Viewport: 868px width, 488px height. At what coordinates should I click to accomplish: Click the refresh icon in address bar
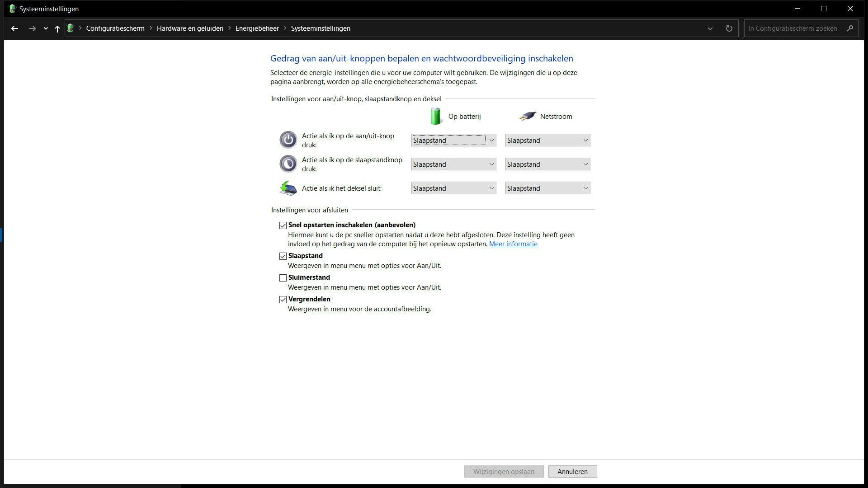tap(729, 28)
